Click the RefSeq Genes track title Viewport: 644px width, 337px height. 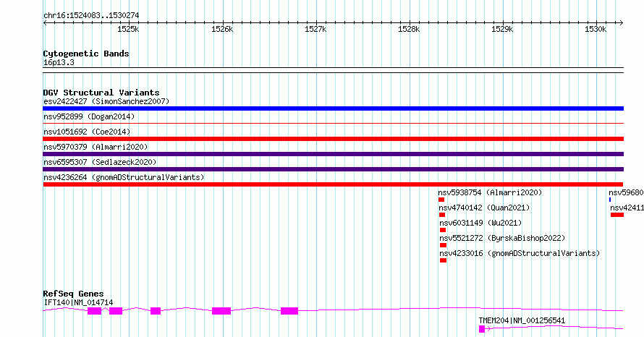(73, 294)
